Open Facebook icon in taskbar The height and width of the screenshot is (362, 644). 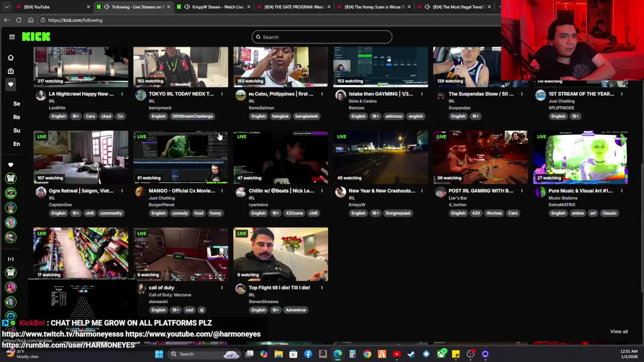308,354
